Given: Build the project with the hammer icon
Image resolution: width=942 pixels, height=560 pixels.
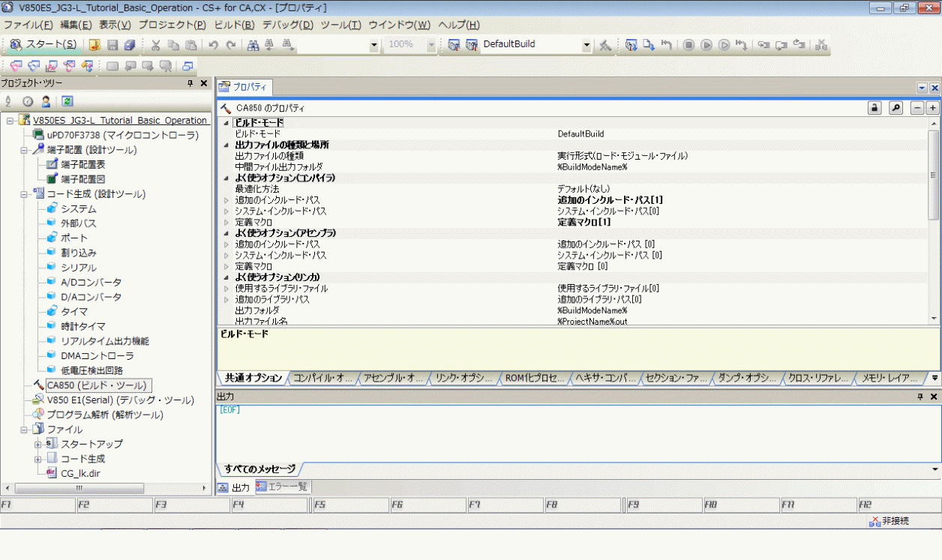Looking at the screenshot, I should coord(605,44).
